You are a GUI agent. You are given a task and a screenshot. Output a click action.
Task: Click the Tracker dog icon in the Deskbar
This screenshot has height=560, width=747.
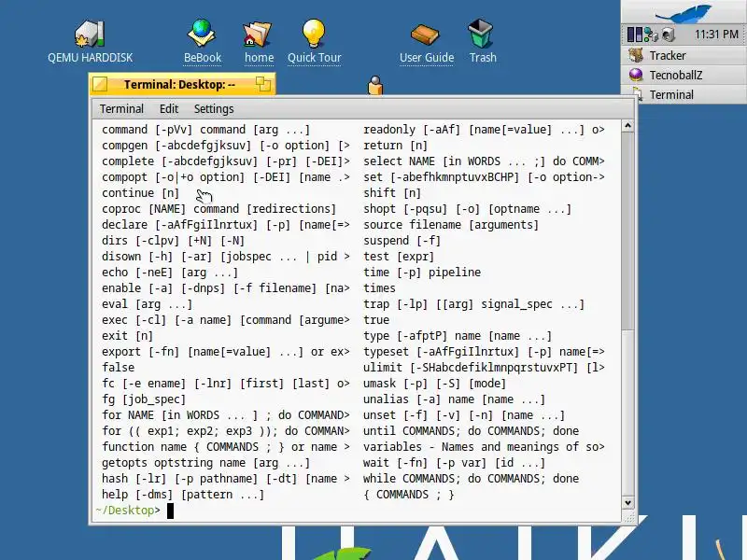click(x=636, y=55)
